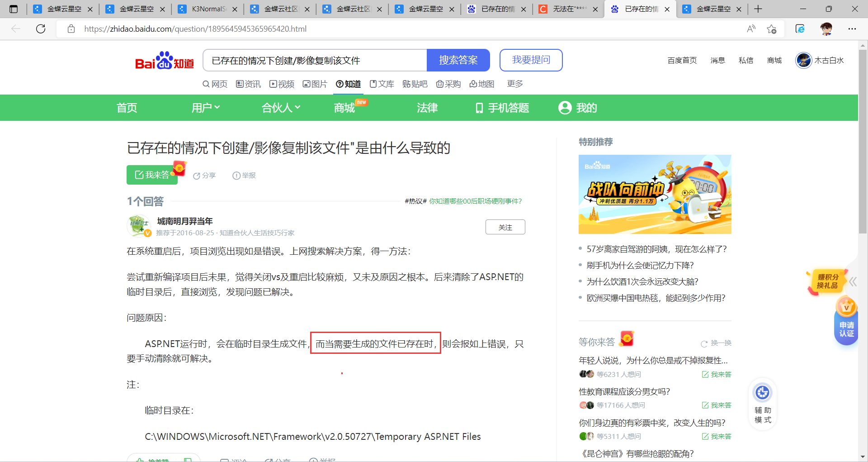Click 关注 follow button
The height and width of the screenshot is (462, 868).
click(x=505, y=227)
